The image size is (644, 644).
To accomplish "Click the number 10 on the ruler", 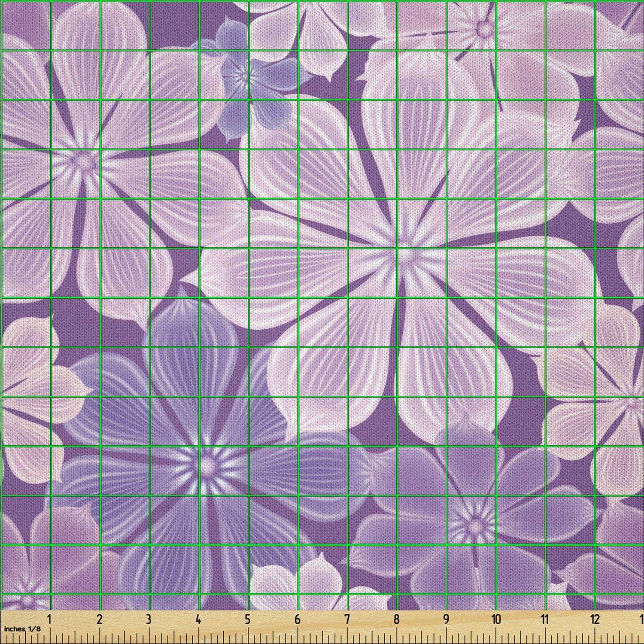I will tap(496, 620).
